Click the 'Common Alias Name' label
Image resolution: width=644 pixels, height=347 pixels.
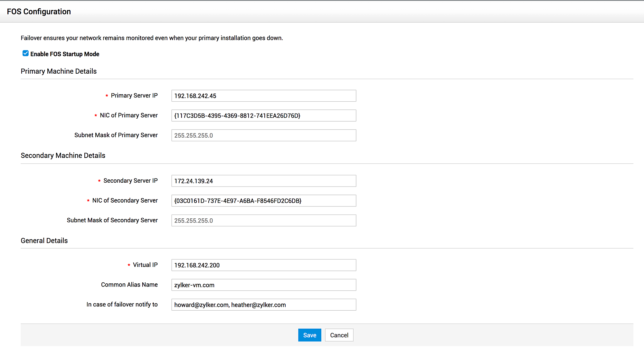coord(129,285)
